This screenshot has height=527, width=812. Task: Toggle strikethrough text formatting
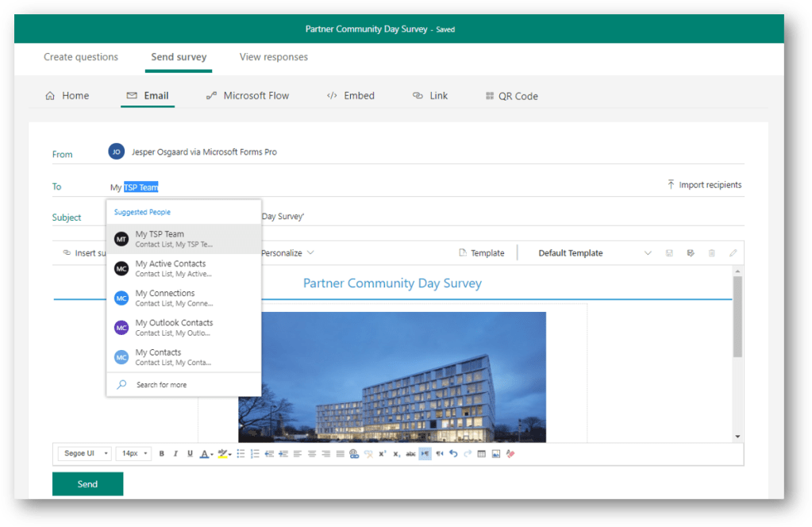410,454
